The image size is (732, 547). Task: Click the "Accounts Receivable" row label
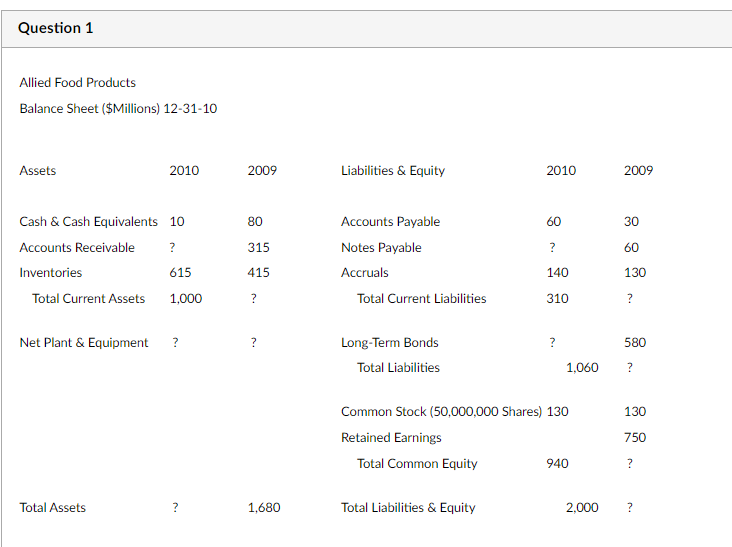click(x=77, y=247)
